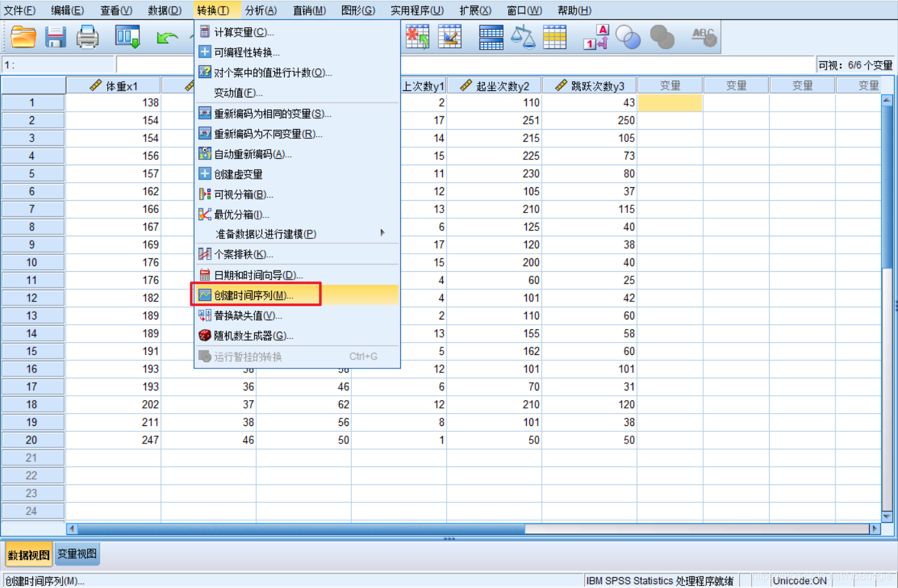Click the cell with value 247
The width and height of the screenshot is (898, 588).
click(114, 440)
